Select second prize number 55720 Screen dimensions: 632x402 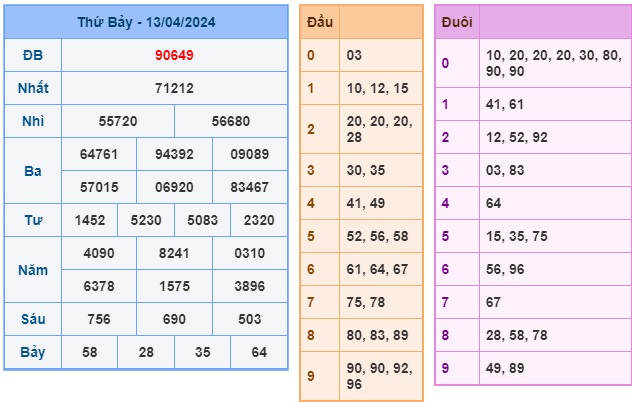pos(118,121)
